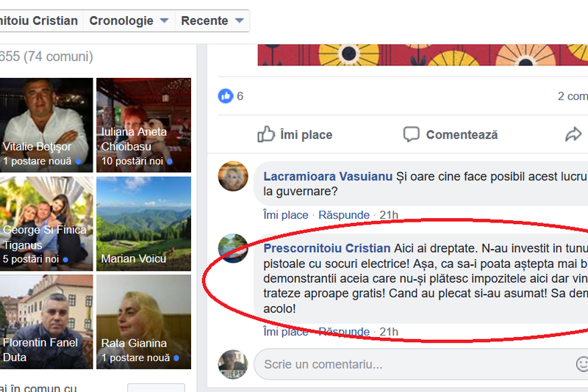This screenshot has height=392, width=588.
Task: Click the share arrow icon
Action: 573,134
